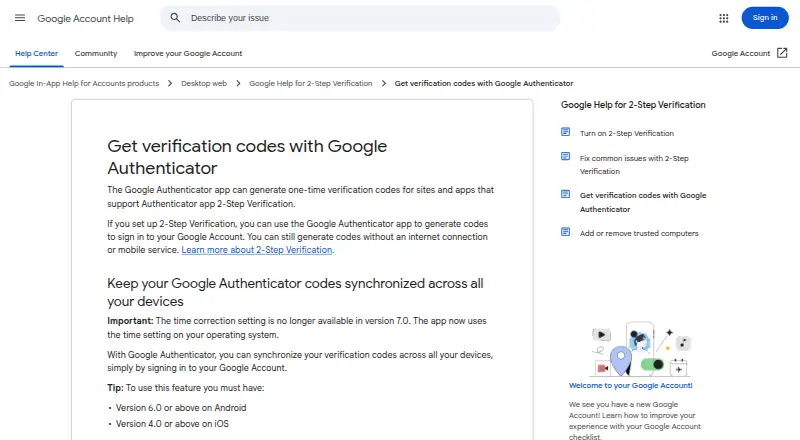Open Improve your Google Account tab
The width and height of the screenshot is (800, 440).
click(188, 54)
